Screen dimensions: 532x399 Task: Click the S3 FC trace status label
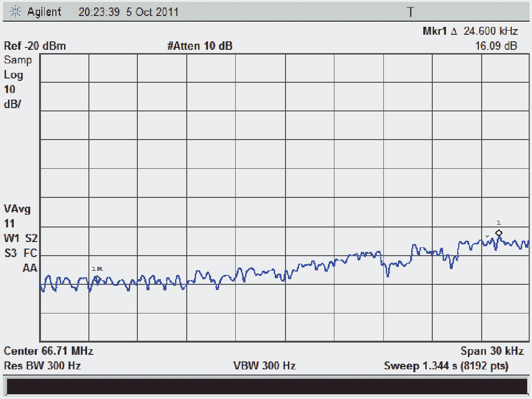pyautogui.click(x=20, y=254)
